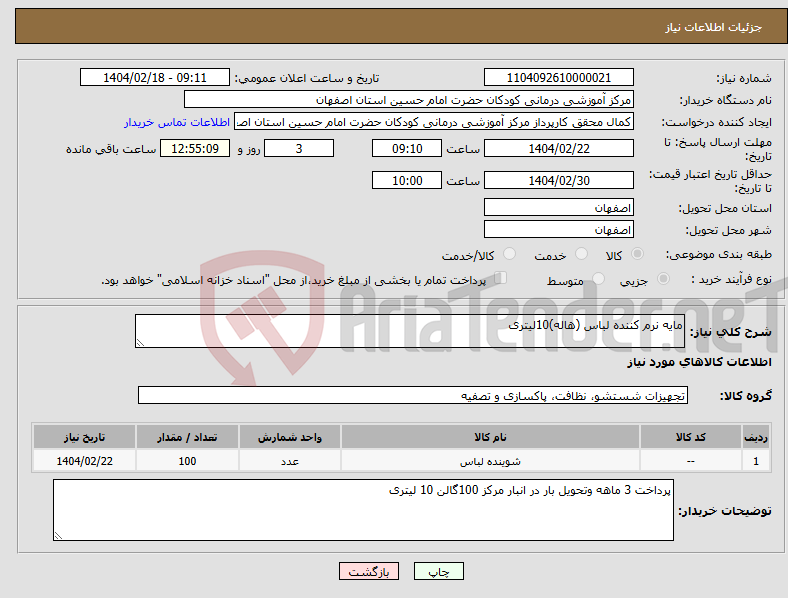Image resolution: width=788 pixels, height=598 pixels.
Task: Click the نام کالا column header
Action: tap(490, 437)
